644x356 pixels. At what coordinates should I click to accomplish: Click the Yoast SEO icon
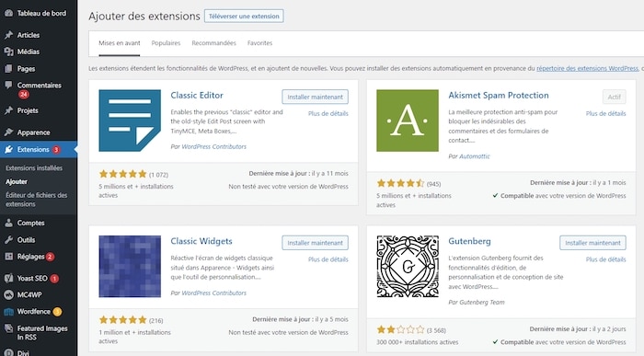point(8,279)
